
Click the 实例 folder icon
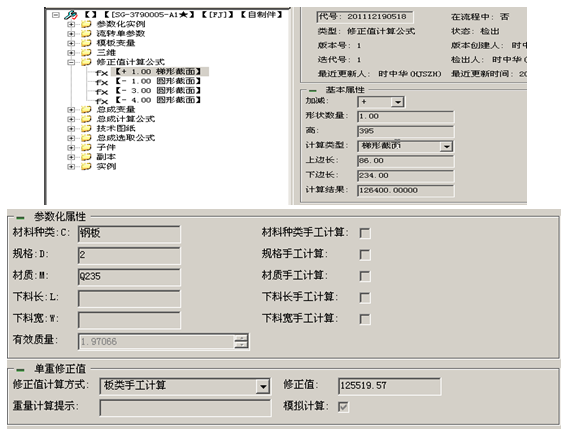click(86, 166)
